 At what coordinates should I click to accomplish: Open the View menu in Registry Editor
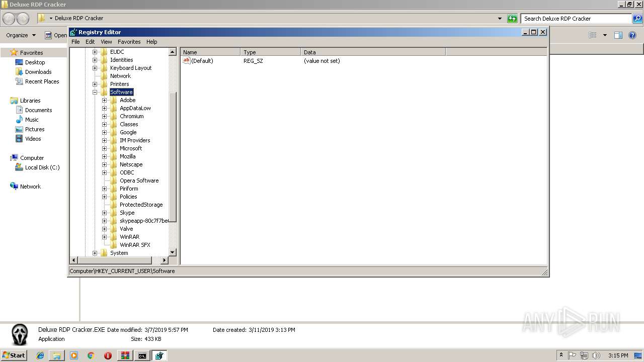(x=106, y=42)
